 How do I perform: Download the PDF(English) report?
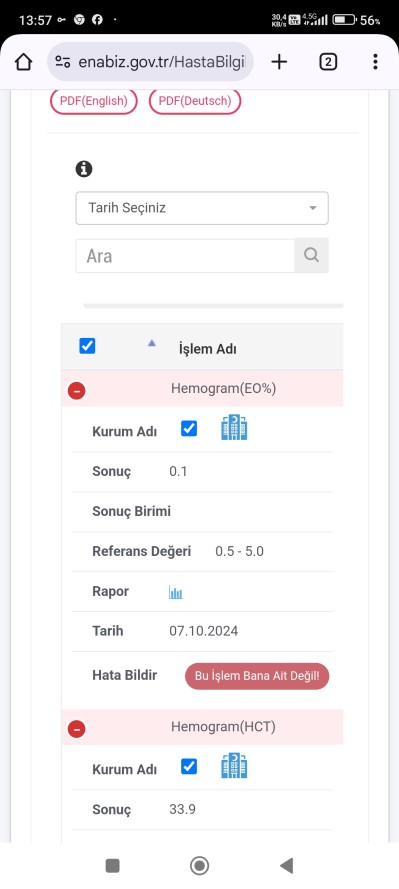[94, 101]
